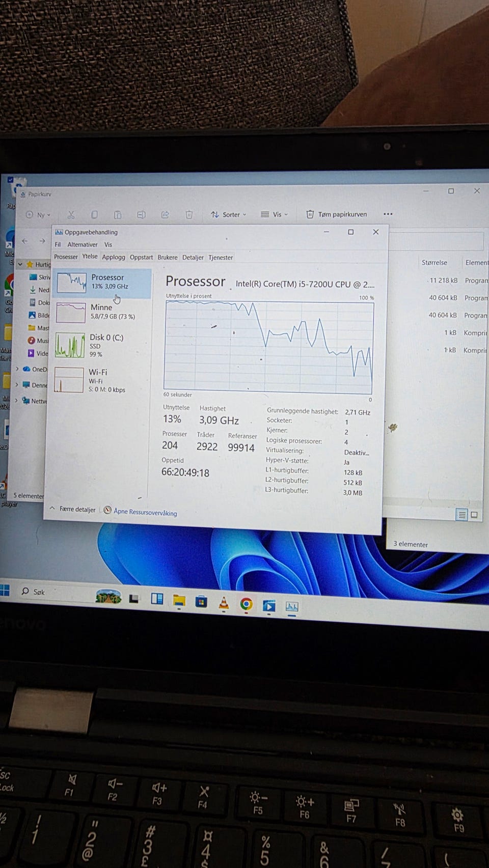This screenshot has height=868, width=489.
Task: Switch to the Oppstart tab
Action: (141, 257)
